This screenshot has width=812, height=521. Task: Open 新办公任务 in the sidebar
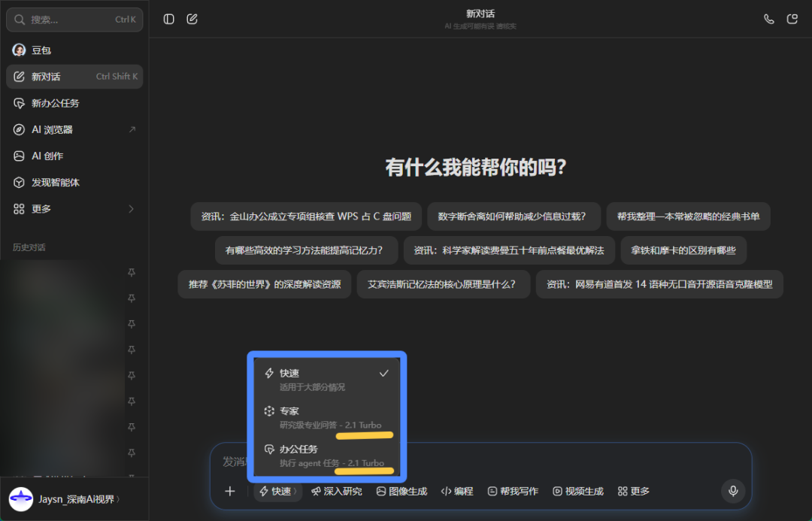[74, 103]
